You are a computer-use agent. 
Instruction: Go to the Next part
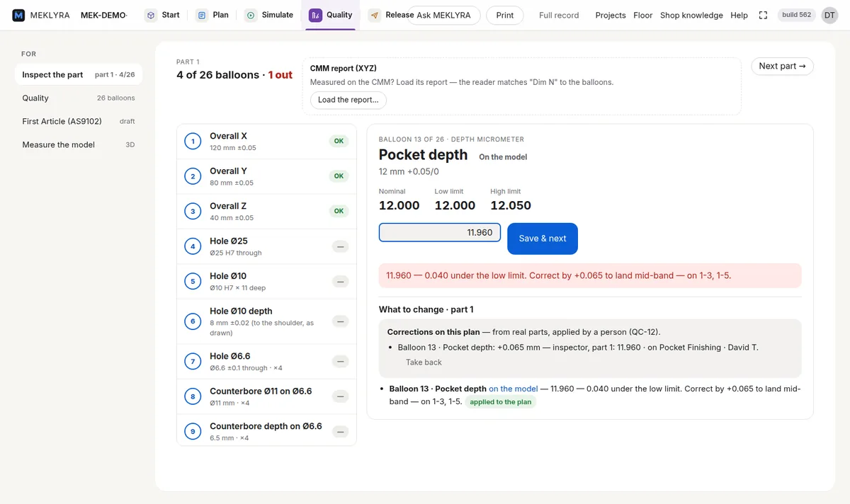pos(782,66)
